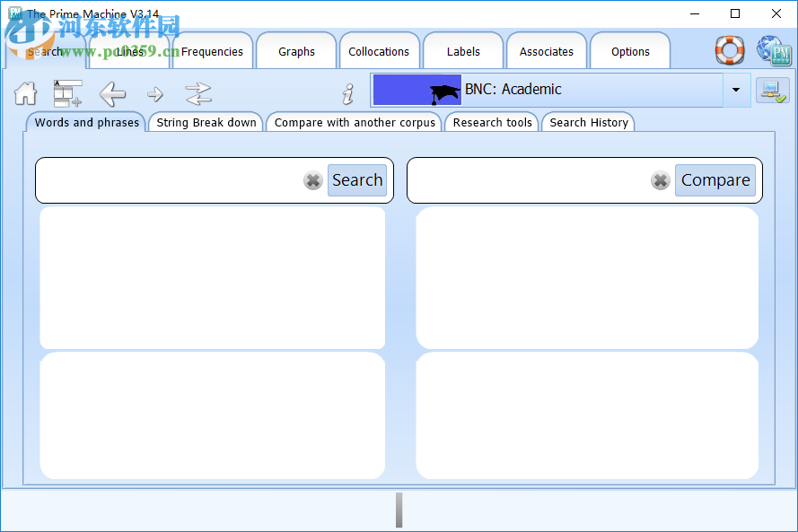798x532 pixels.
Task: Clear the compare box with X icon
Action: (660, 180)
